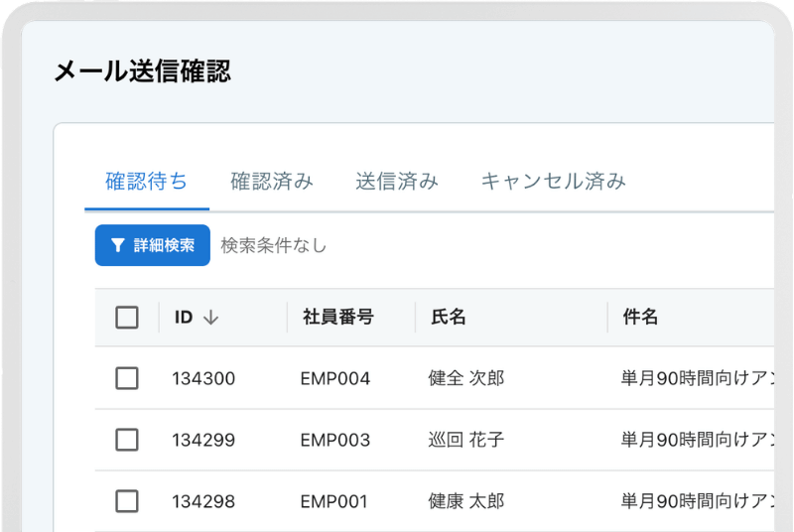This screenshot has height=532, width=794.
Task: Select ID cell 134298
Action: (x=203, y=501)
